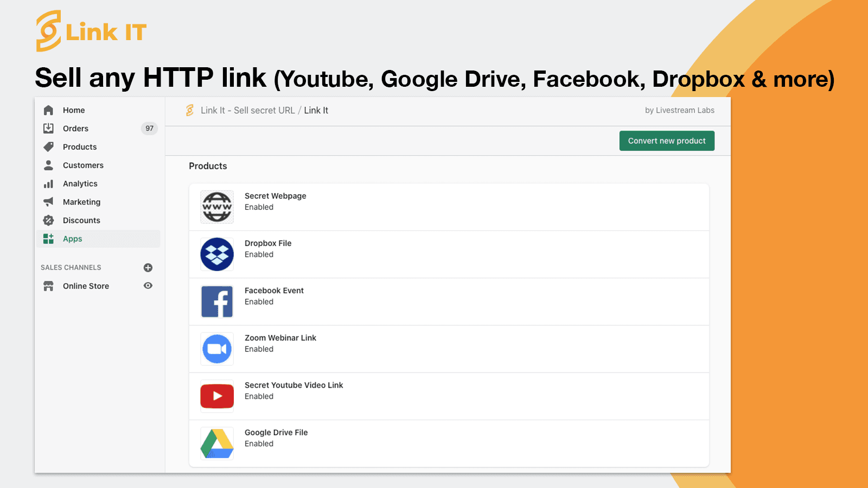Select Marketing in the sidebar
868x488 pixels.
[82, 202]
